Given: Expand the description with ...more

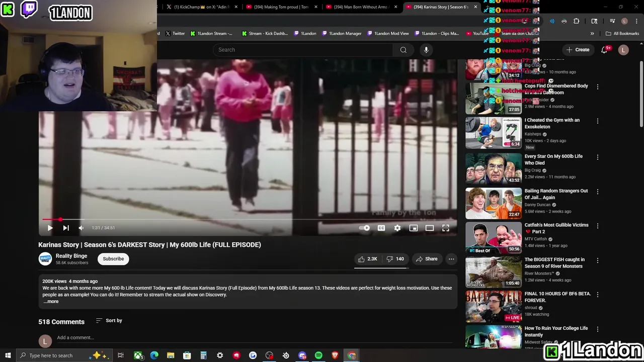Looking at the screenshot, I should coord(51,302).
